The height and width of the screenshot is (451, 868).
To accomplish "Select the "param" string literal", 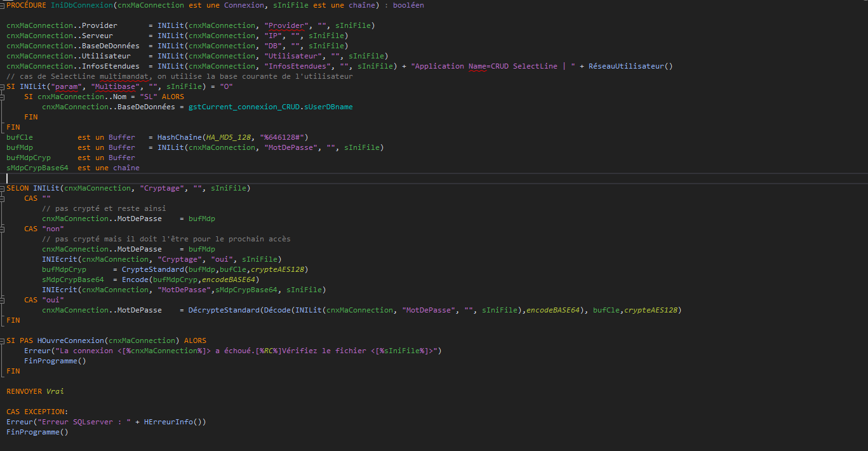I will tap(66, 86).
